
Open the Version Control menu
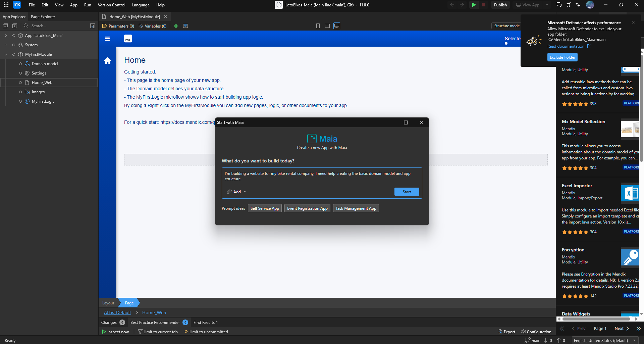[x=111, y=5]
